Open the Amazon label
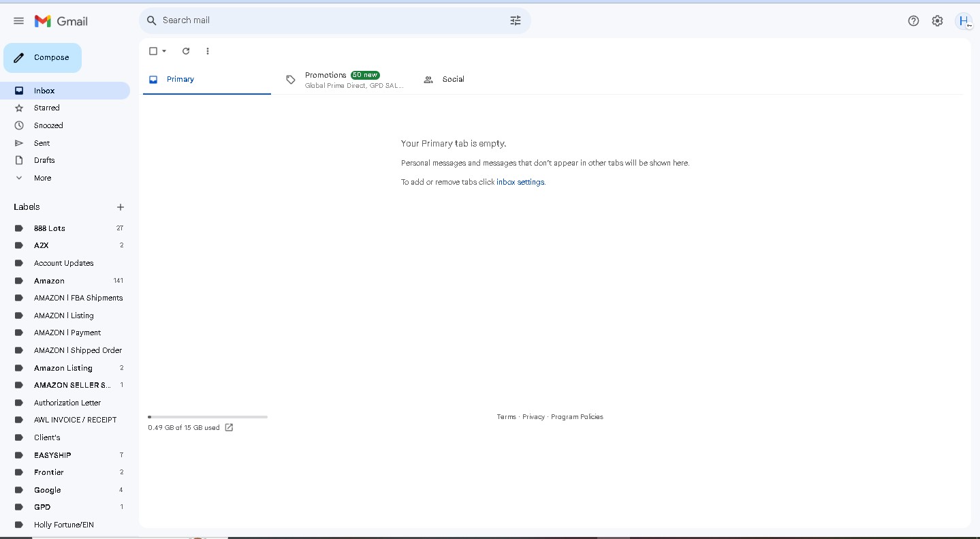The width and height of the screenshot is (980, 539). 65,281
